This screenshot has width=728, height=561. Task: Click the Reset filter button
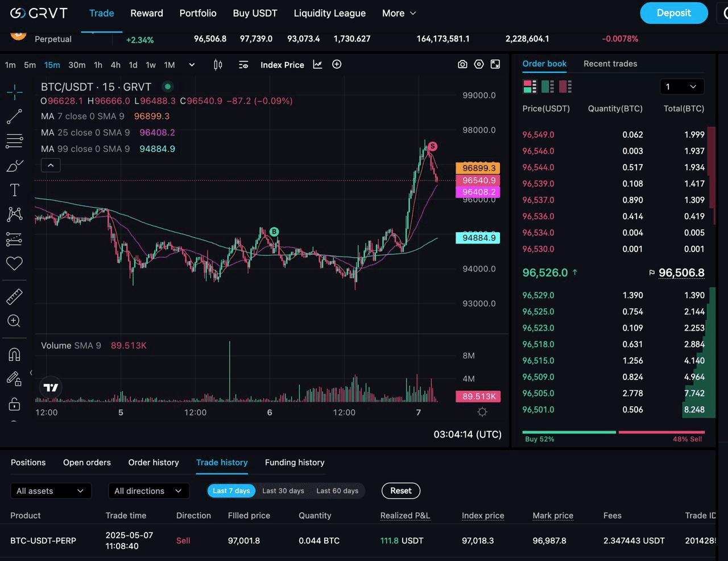(x=401, y=490)
